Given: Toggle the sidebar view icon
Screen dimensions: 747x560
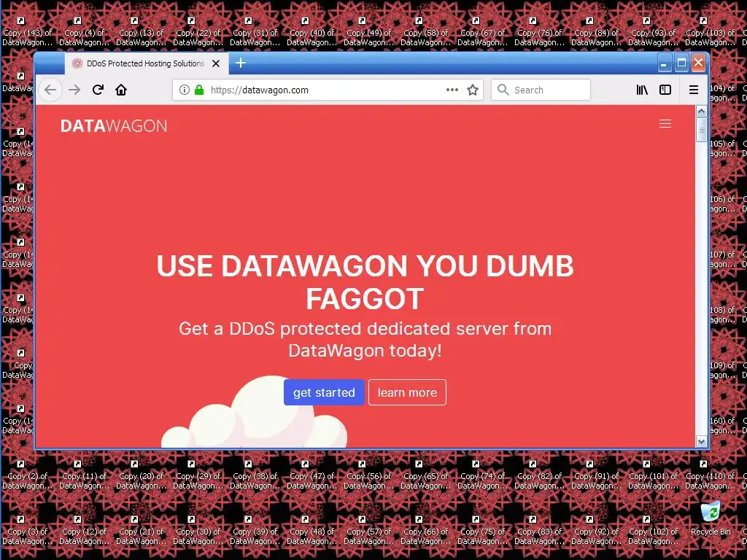Looking at the screenshot, I should point(665,90).
